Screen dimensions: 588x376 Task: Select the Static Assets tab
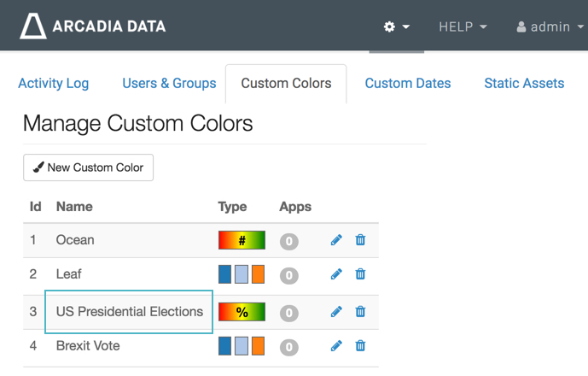click(524, 83)
